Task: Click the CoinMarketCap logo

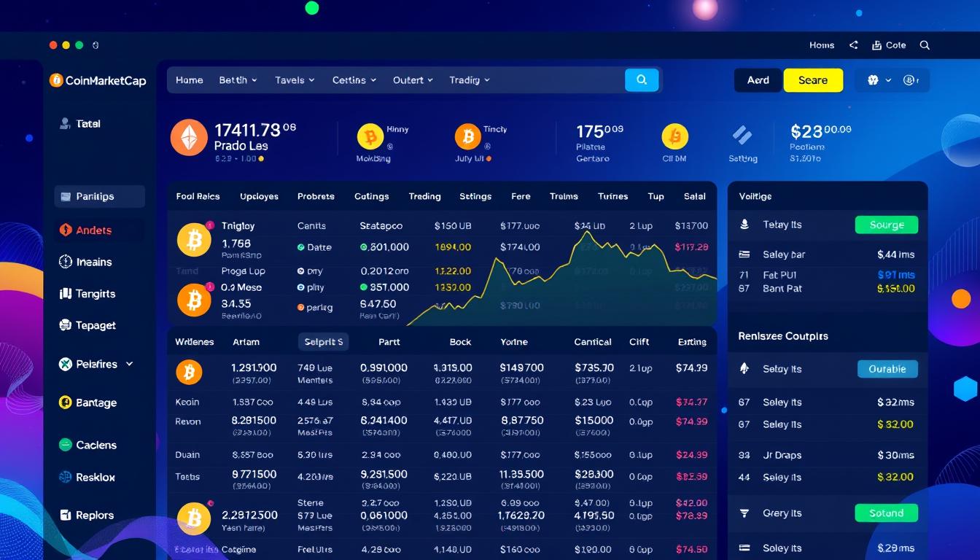Action: (x=98, y=80)
